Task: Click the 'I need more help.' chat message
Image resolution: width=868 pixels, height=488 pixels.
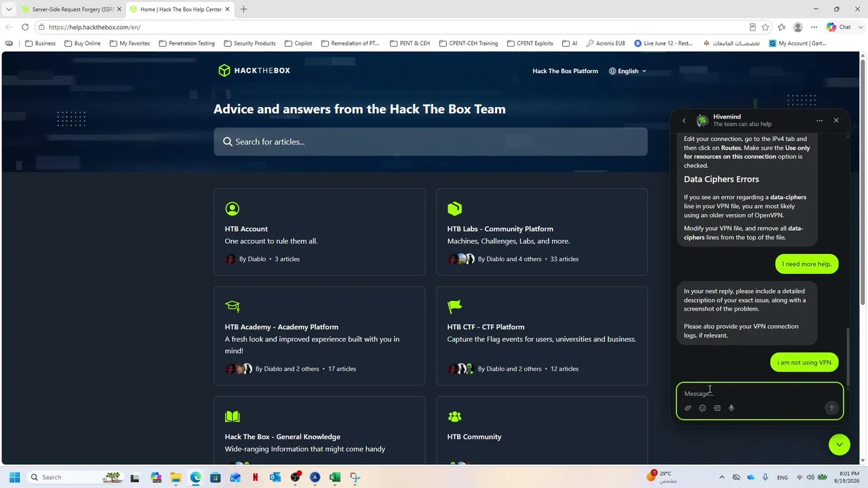Action: tap(807, 264)
